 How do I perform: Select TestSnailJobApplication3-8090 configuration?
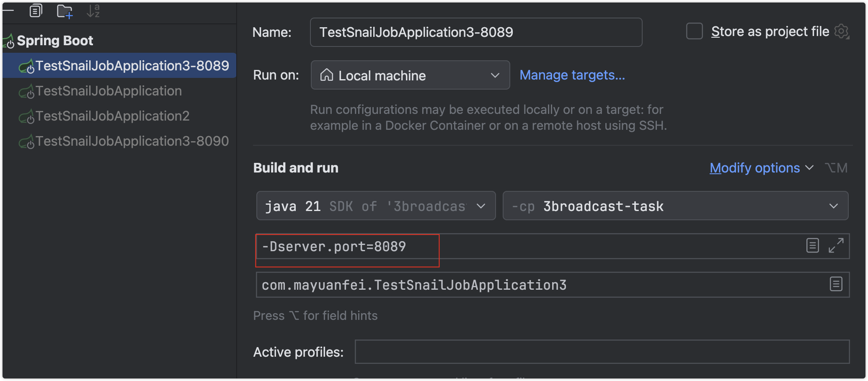coord(132,141)
